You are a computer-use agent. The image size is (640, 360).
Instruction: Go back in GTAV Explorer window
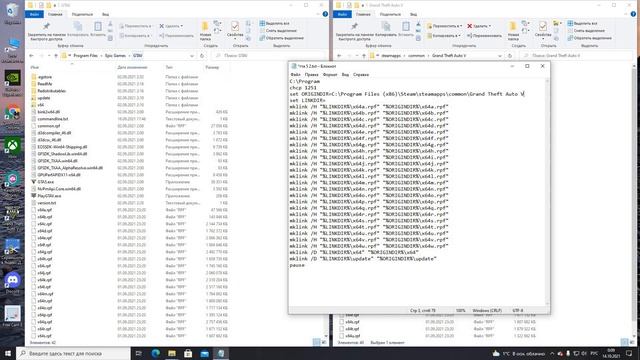(x=31, y=56)
